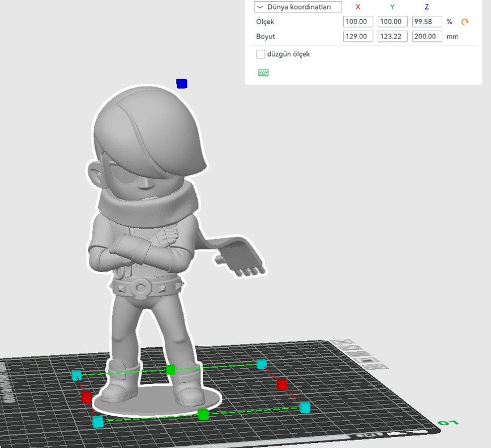Open the Dünya koordinatları coordinate dropdown
This screenshot has height=448, width=491.
[x=298, y=7]
